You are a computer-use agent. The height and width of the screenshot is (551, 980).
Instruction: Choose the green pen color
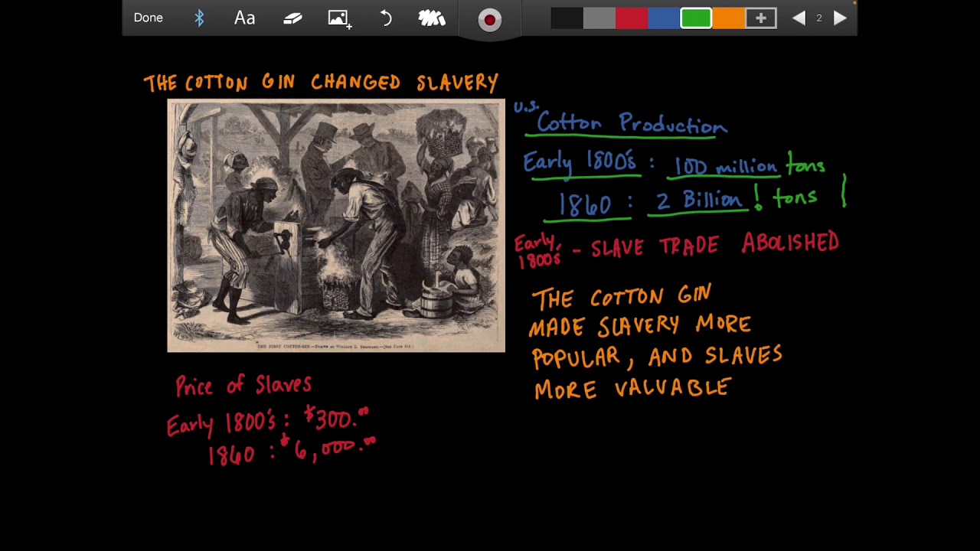coord(696,18)
